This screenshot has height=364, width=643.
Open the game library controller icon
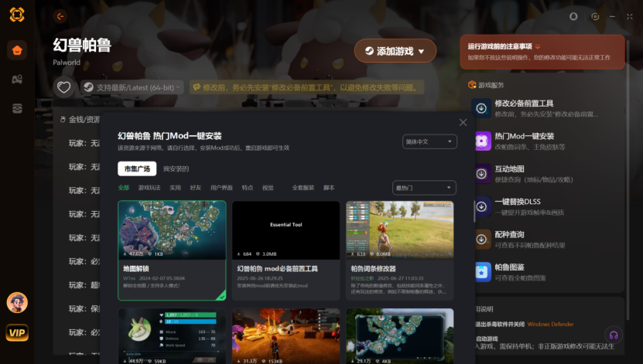coord(17,79)
